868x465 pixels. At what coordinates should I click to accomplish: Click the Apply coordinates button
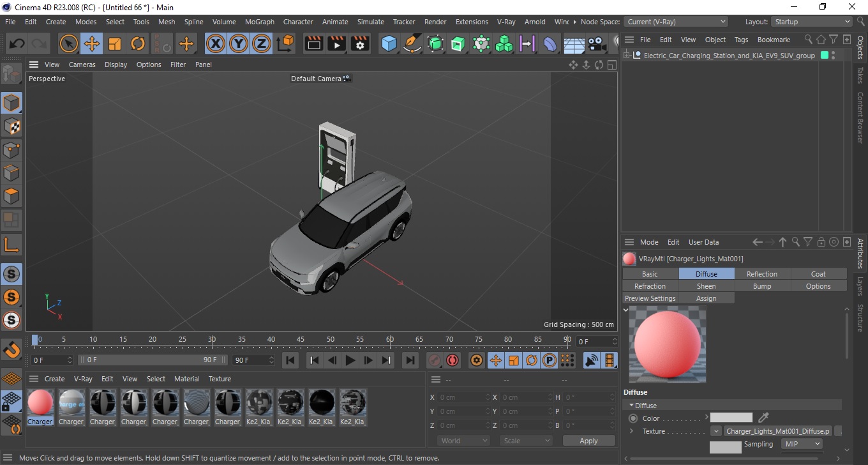pyautogui.click(x=588, y=441)
